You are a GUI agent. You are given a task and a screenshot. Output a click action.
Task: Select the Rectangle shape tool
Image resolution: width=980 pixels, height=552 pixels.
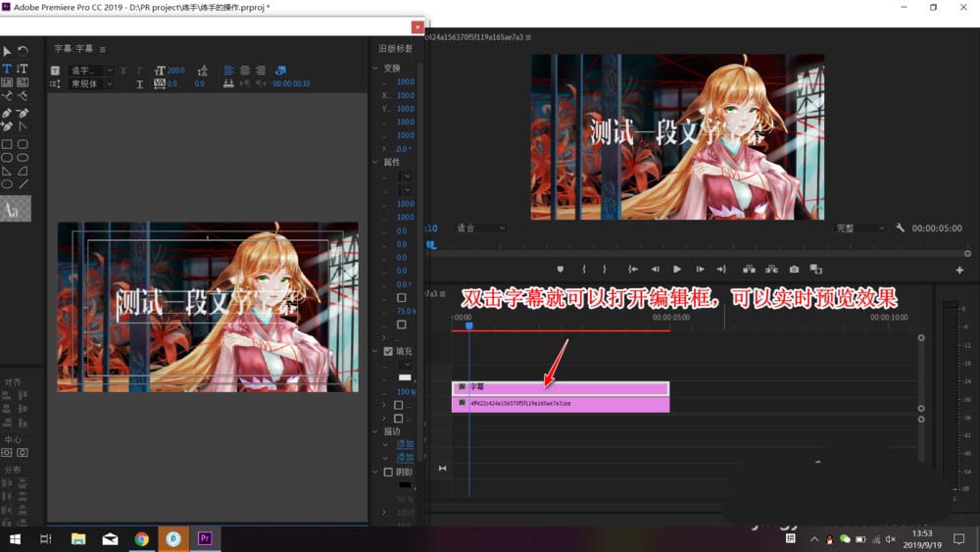7,144
